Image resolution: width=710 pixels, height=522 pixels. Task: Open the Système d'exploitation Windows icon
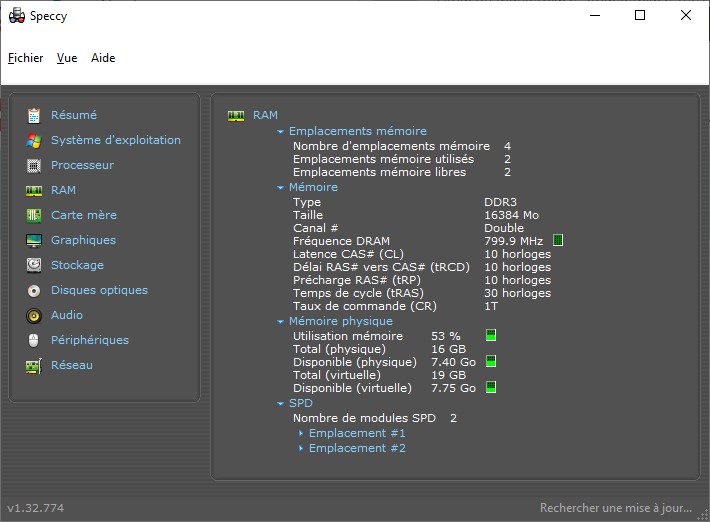tap(34, 140)
